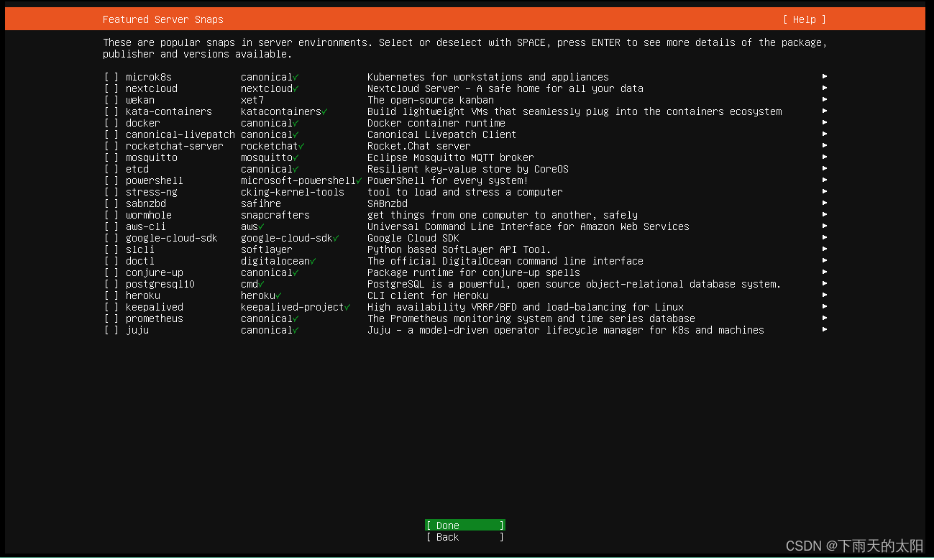934x560 pixels.
Task: Click the verified icon beside katacontainers publisher
Action: pyautogui.click(x=324, y=111)
